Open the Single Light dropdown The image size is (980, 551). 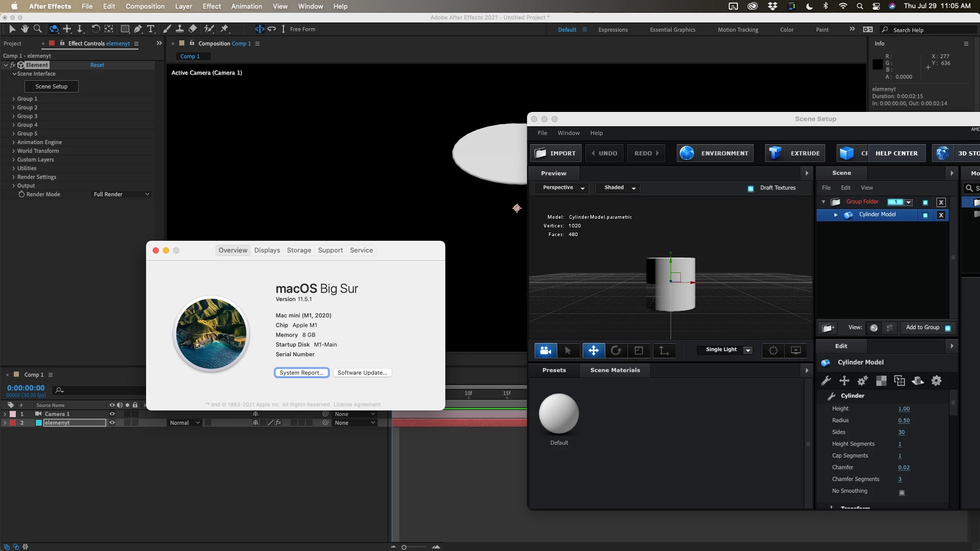point(725,350)
